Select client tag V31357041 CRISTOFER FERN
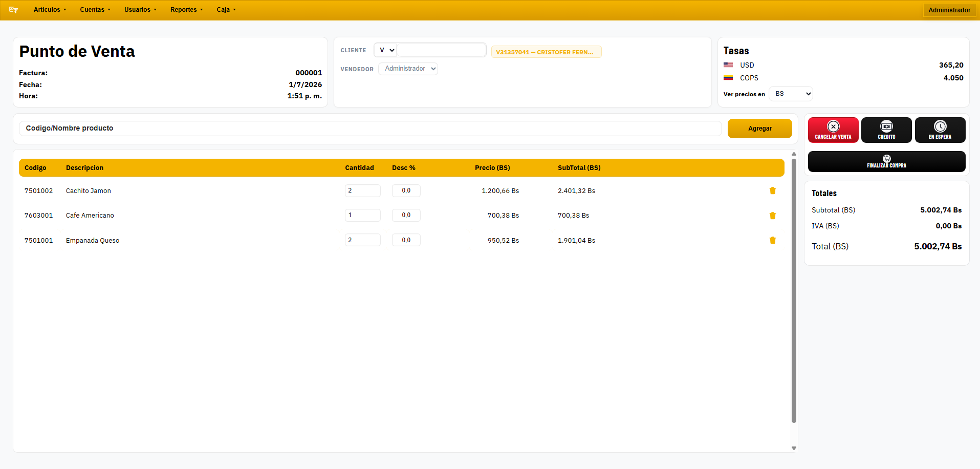 pos(546,52)
